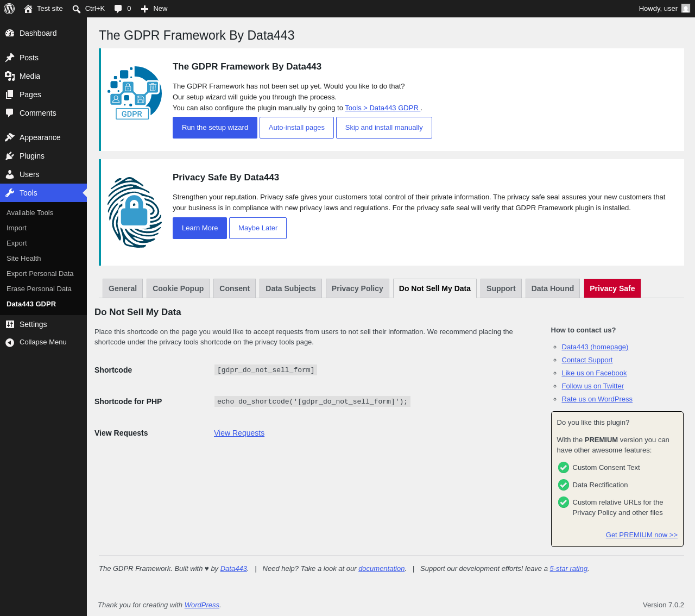
Task: Click the gdpr_do_not_sell_form shortcode text
Action: pyautogui.click(x=266, y=370)
